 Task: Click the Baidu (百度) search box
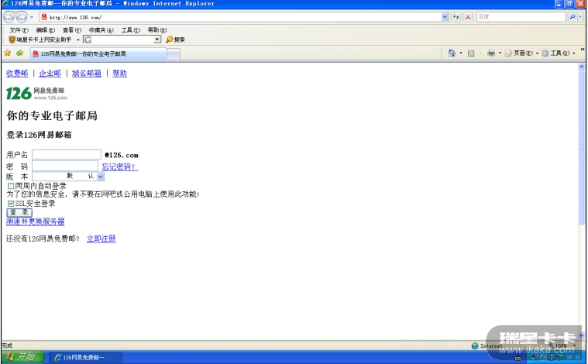click(x=521, y=17)
